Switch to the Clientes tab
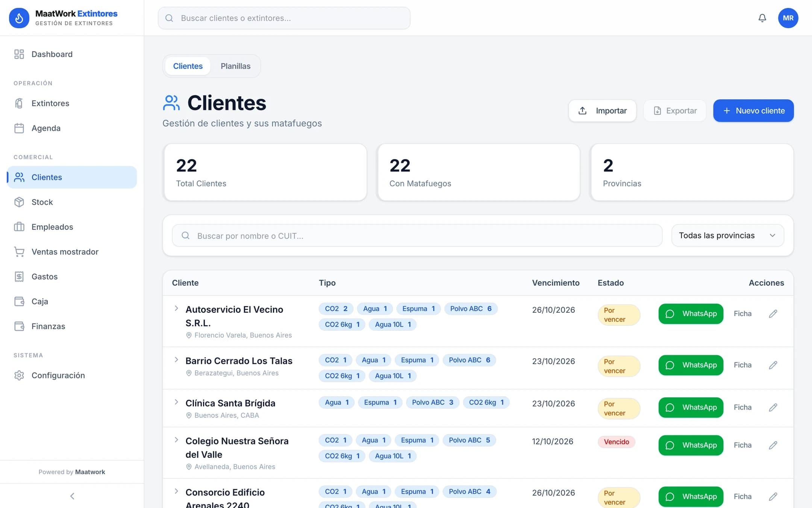Screen dimensions: 812x508 [x=188, y=66]
